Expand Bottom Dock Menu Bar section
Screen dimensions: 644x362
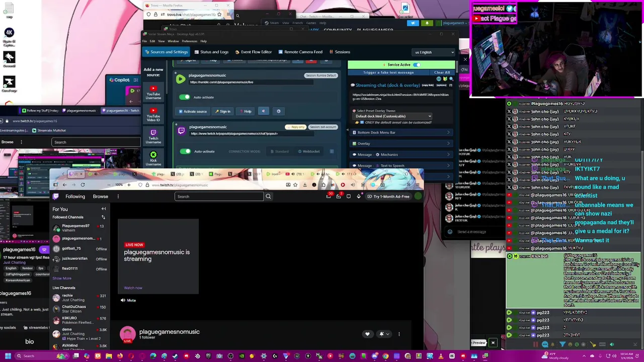[x=402, y=132]
